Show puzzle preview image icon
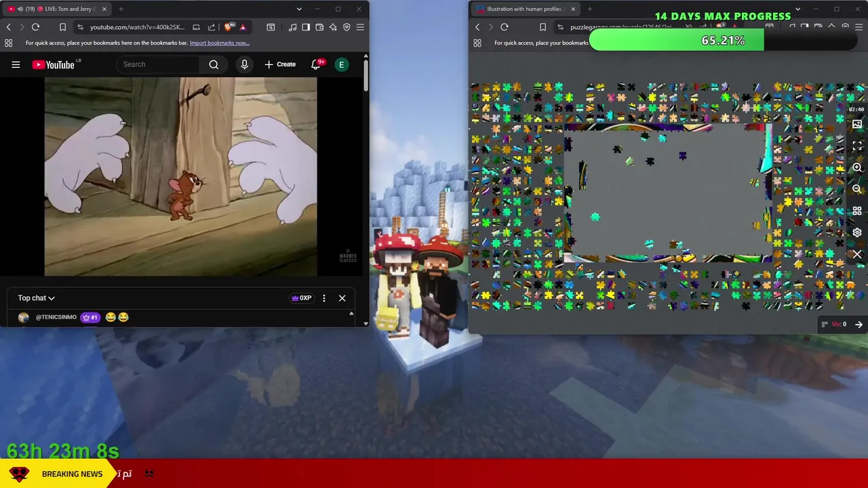Viewport: 868px width, 488px height. [857, 124]
